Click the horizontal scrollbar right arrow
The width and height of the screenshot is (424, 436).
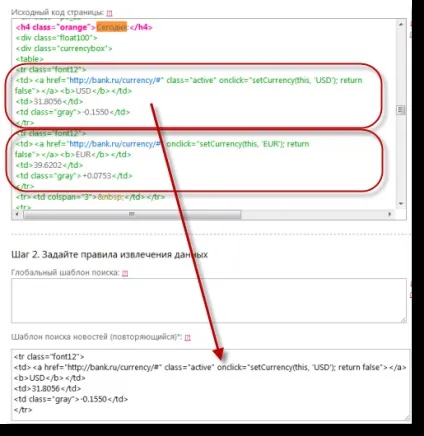coord(390,214)
